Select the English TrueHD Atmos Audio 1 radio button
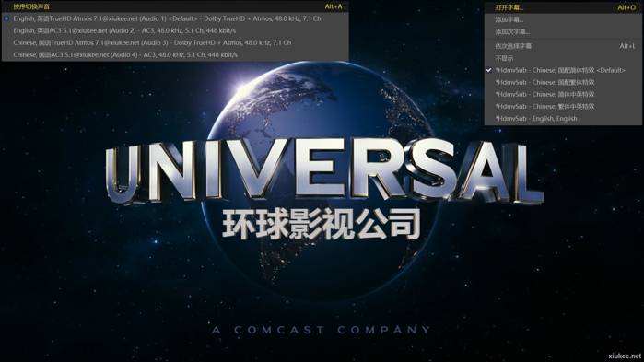This screenshot has height=362, width=644. click(6, 18)
